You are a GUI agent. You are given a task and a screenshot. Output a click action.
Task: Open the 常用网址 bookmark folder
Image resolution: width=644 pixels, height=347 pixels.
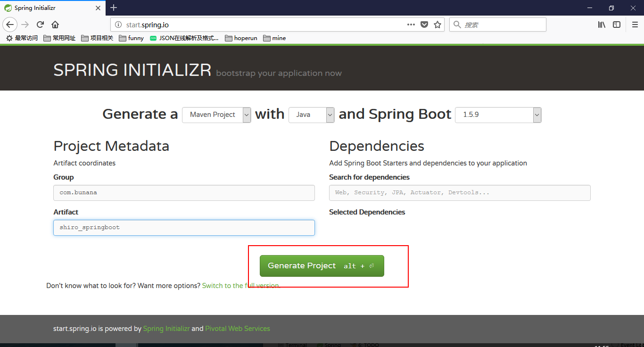59,38
